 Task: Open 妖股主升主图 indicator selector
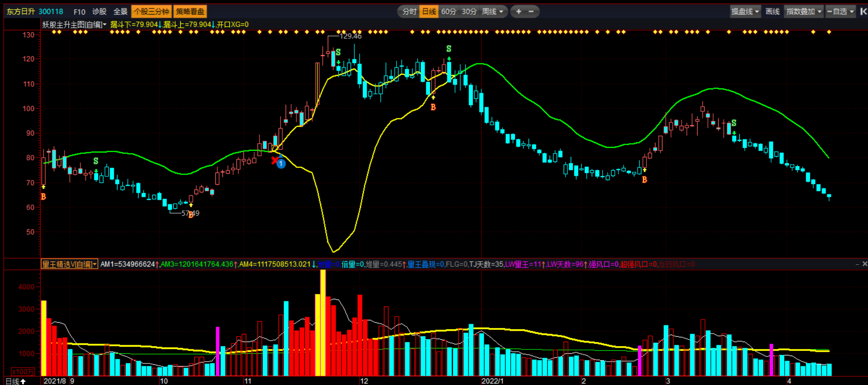pos(74,24)
